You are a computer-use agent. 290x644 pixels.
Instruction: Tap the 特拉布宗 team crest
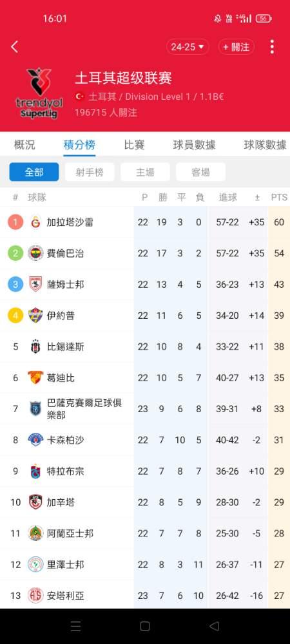click(35, 471)
